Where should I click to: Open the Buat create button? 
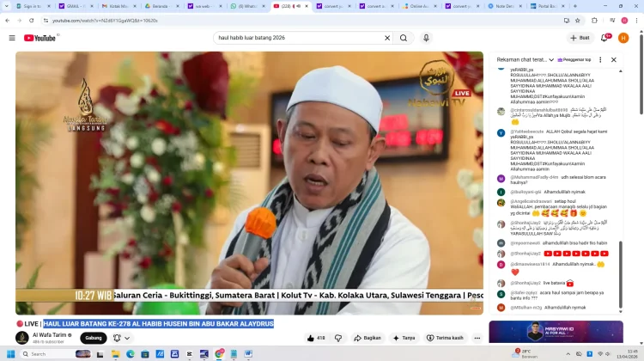pos(580,38)
